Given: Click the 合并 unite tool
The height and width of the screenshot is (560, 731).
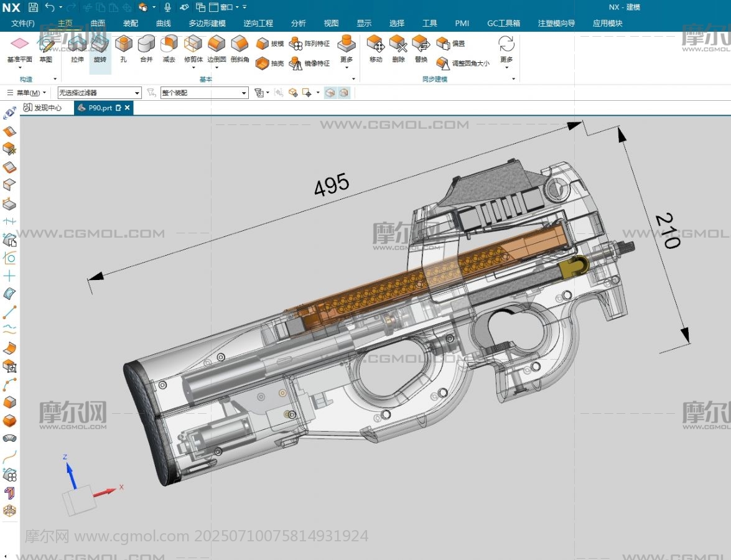Looking at the screenshot, I should [x=146, y=50].
